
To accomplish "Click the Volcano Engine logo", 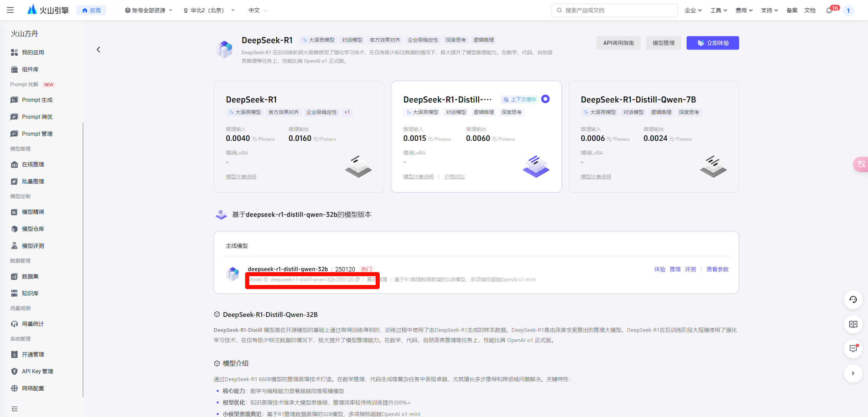I will click(x=48, y=10).
